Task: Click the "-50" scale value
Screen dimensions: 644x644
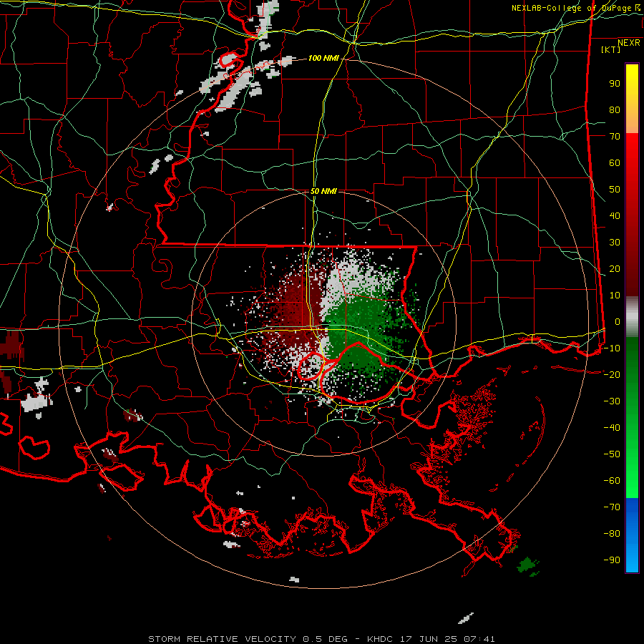Action: (612, 454)
